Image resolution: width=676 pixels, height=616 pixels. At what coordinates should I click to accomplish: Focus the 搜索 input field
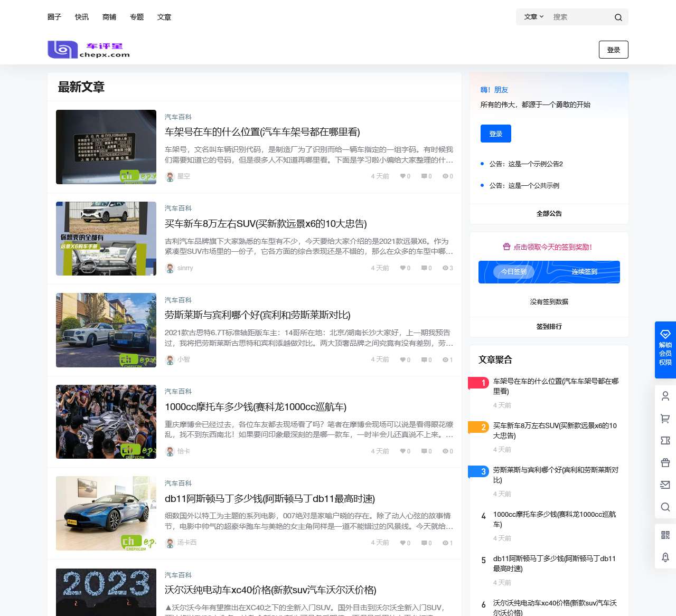pyautogui.click(x=580, y=17)
